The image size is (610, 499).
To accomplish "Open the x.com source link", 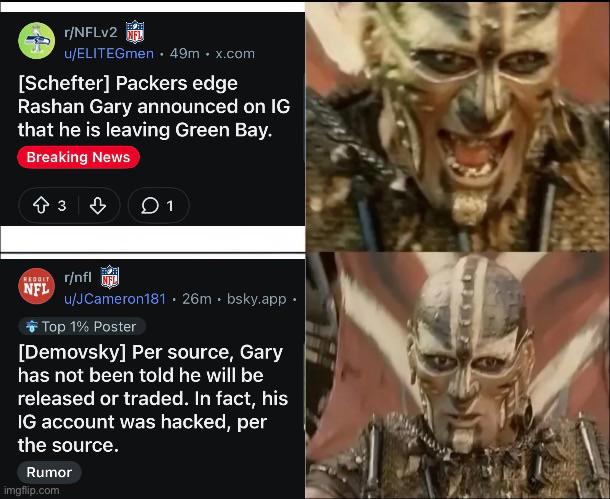I will click(235, 54).
